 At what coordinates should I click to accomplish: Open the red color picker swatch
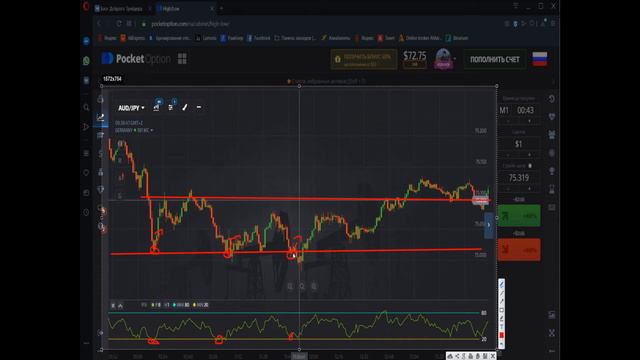502,335
